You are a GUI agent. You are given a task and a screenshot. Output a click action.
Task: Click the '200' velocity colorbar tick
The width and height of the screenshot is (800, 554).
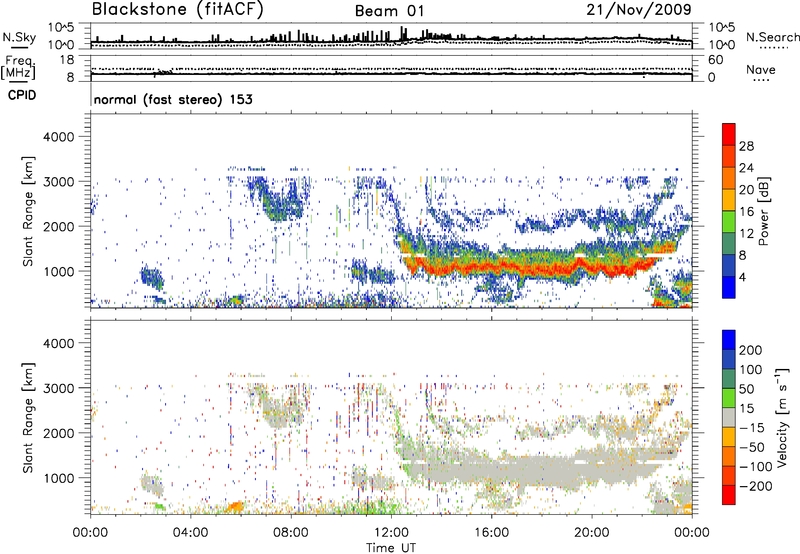(751, 350)
